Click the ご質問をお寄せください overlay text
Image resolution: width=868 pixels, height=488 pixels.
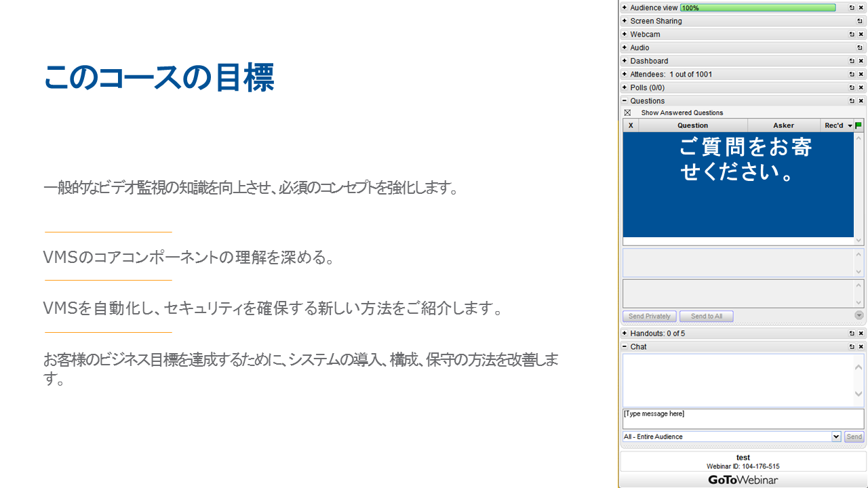[745, 159]
